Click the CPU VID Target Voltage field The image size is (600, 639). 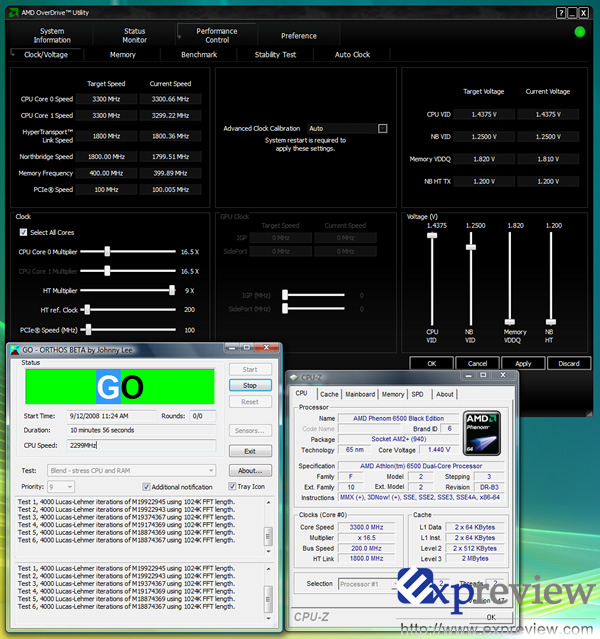point(484,115)
